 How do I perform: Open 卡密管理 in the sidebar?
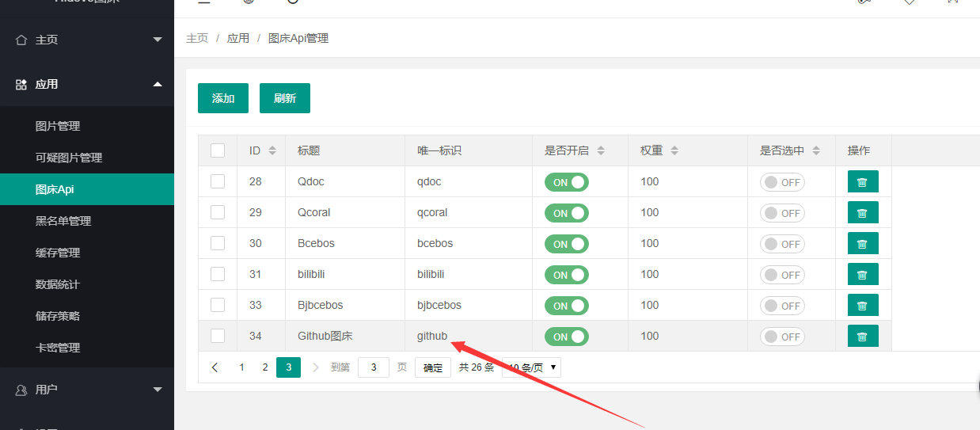87,348
